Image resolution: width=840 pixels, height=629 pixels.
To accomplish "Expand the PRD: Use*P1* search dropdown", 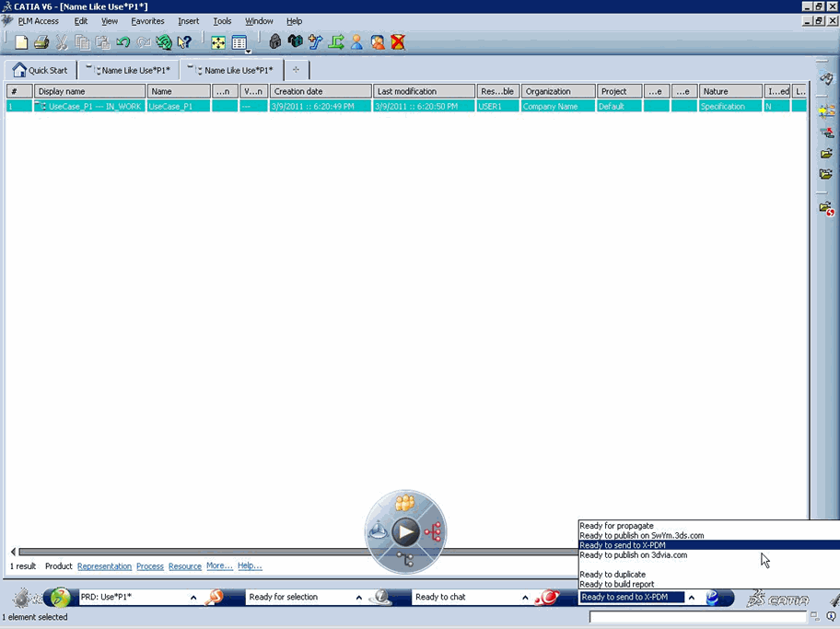I will click(193, 598).
